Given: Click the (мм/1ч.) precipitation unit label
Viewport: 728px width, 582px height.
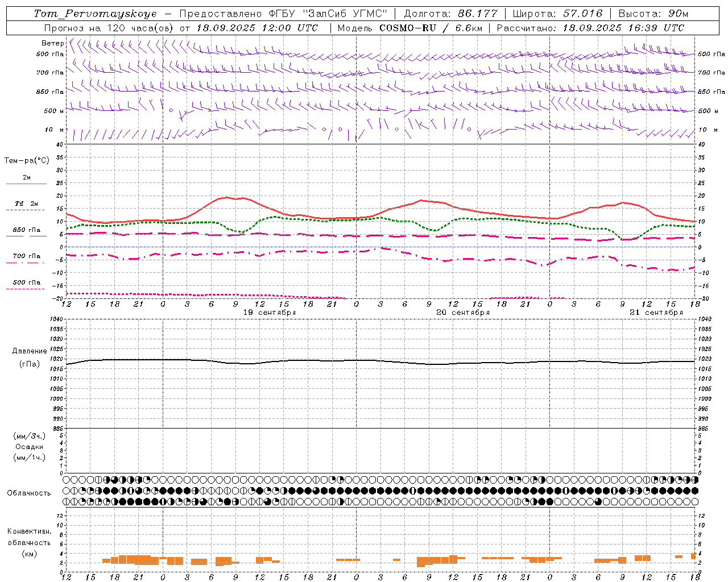Looking at the screenshot, I should click(29, 458).
